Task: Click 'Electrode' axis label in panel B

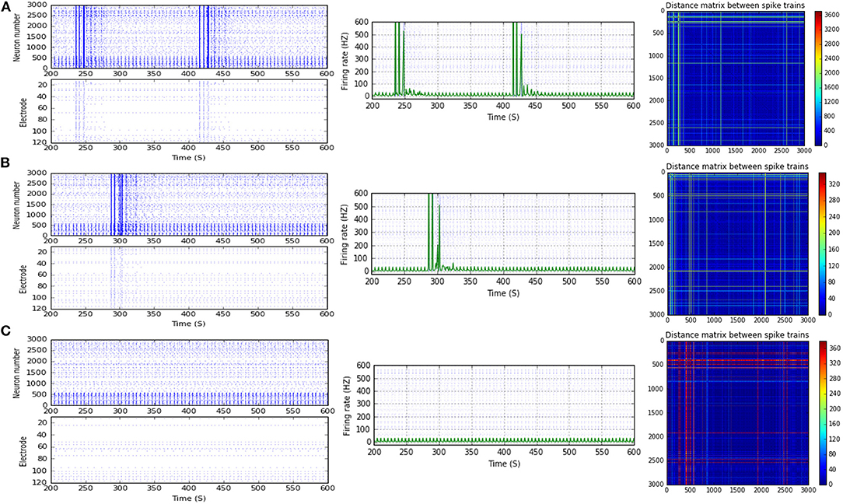Action: (x=23, y=279)
